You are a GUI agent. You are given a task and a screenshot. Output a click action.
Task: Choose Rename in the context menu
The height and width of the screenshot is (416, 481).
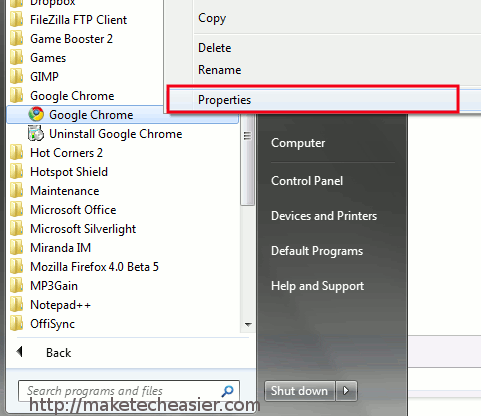(219, 70)
